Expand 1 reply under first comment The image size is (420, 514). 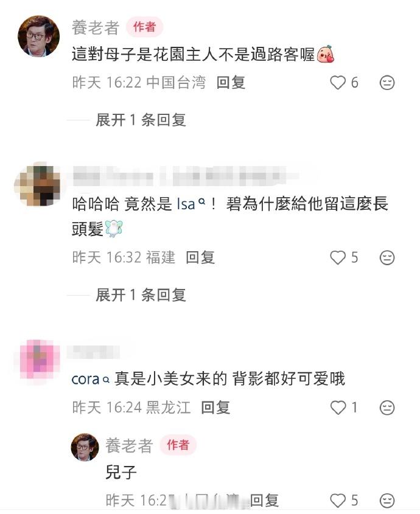pos(141,120)
